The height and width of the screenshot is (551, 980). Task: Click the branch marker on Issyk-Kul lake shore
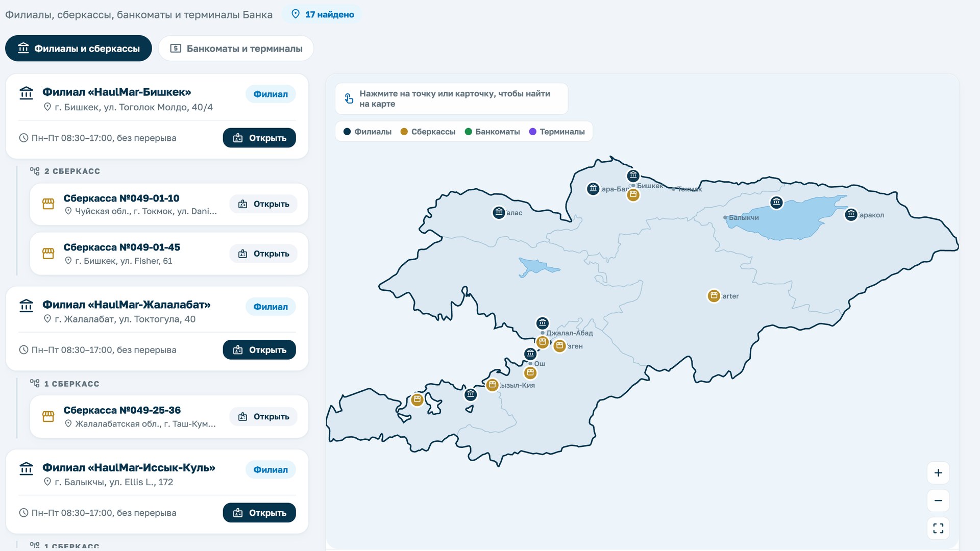click(x=776, y=203)
